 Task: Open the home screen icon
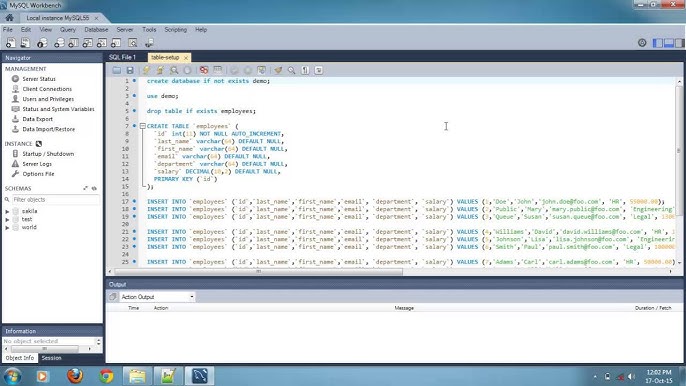[9, 18]
